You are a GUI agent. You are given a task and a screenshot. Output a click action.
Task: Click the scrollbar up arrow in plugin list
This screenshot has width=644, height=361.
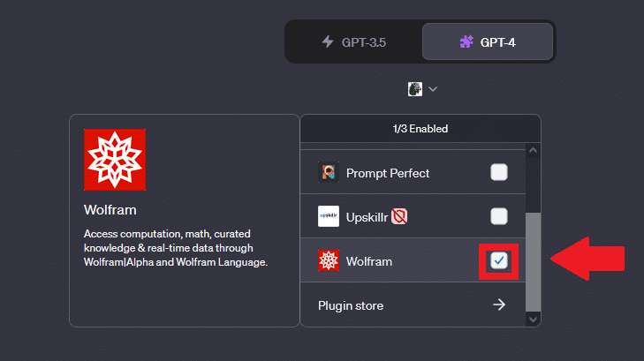(533, 150)
